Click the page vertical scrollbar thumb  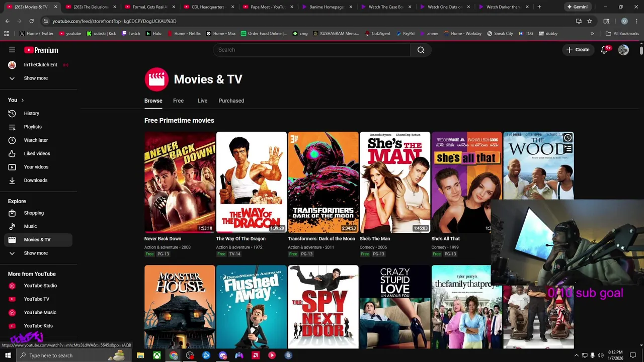[x=641, y=50]
